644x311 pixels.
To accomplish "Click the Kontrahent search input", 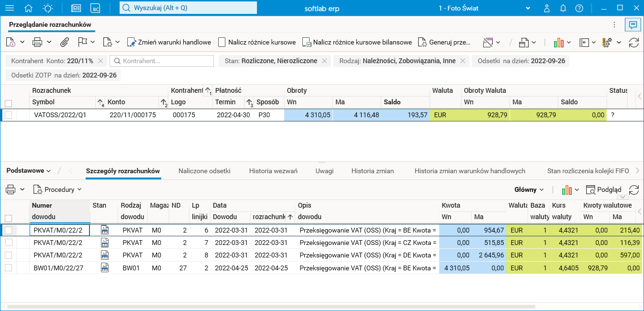I will [x=162, y=61].
